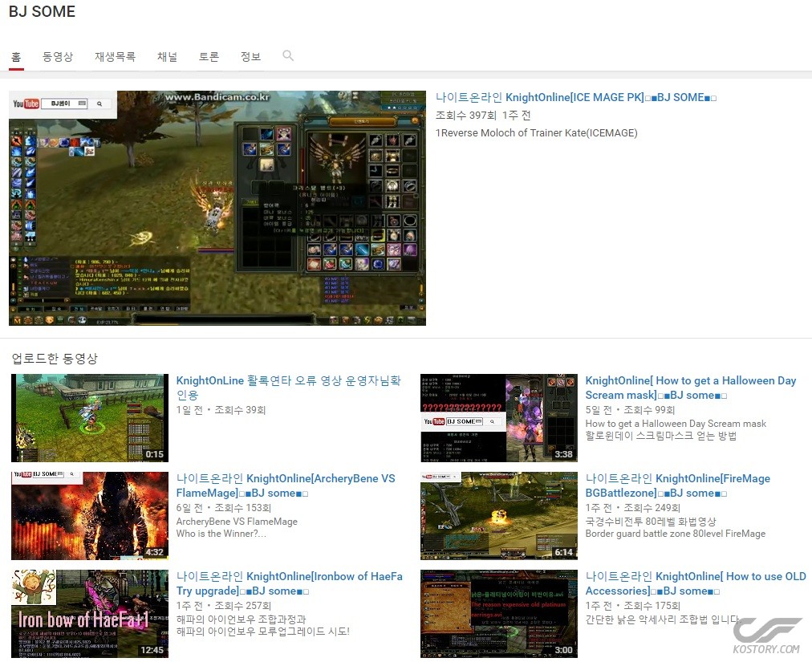The width and height of the screenshot is (812, 662).
Task: Open the How to use OLD Accessories title
Action: pos(696,583)
